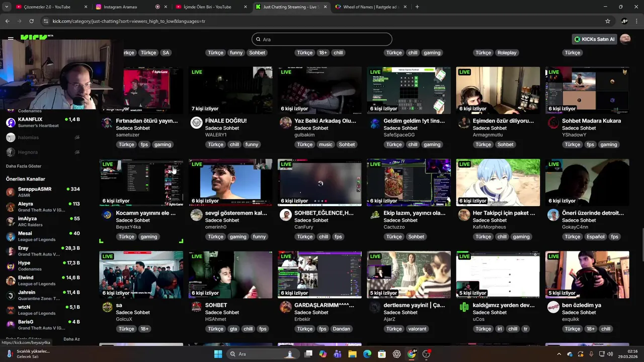
Task: Click uCos channel avatar
Action: point(464,307)
